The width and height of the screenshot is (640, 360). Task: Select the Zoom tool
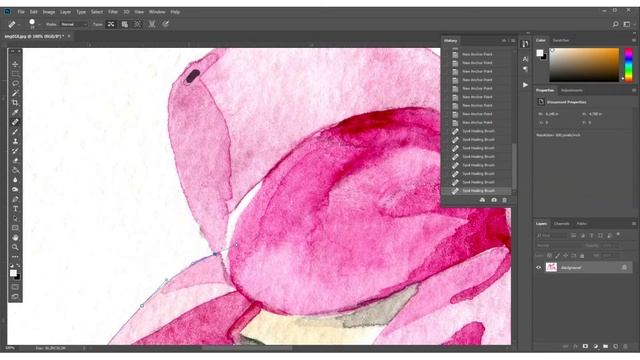coord(15,247)
